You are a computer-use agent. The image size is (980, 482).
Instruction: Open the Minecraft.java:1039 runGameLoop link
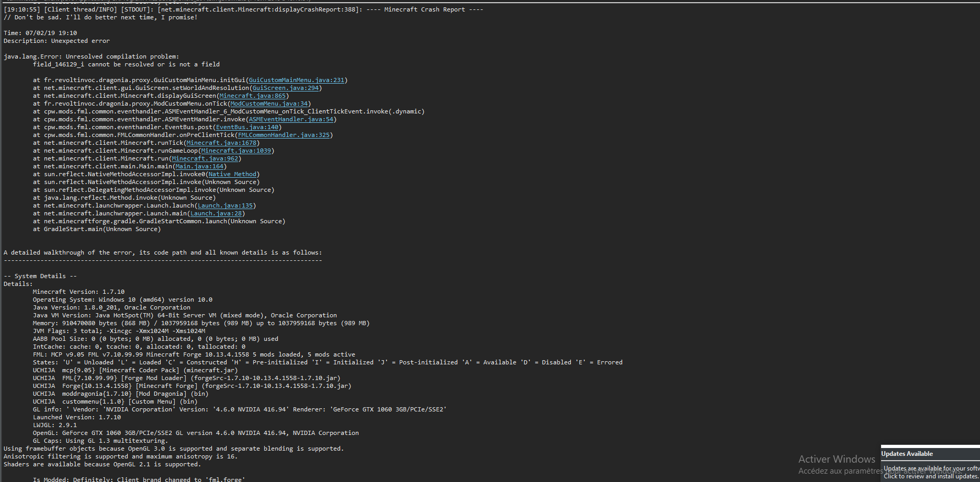[236, 151]
